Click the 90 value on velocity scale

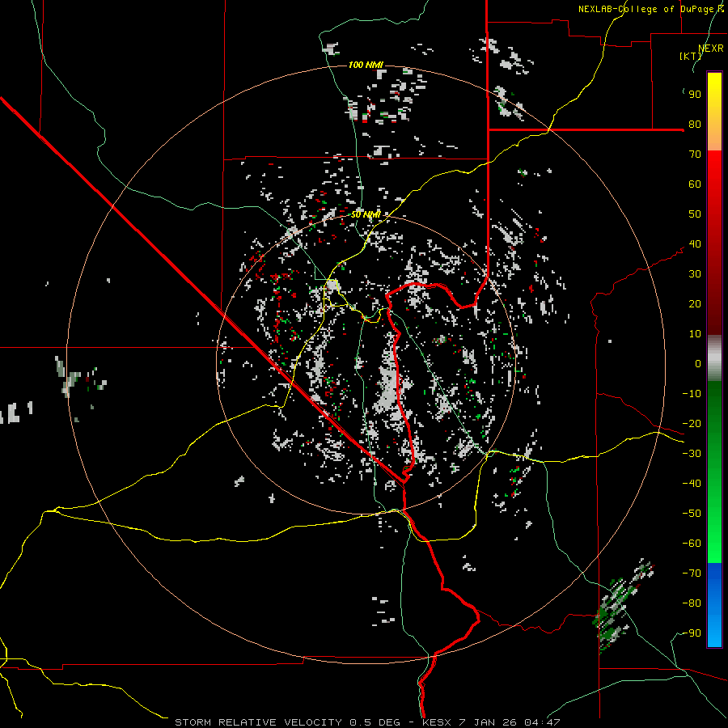(695, 95)
